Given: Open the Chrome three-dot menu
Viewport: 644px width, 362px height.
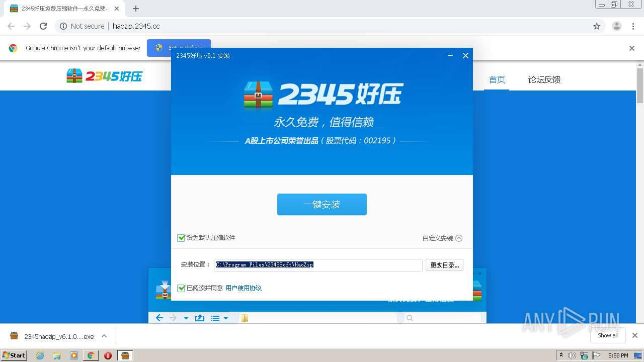Looking at the screenshot, I should (633, 26).
